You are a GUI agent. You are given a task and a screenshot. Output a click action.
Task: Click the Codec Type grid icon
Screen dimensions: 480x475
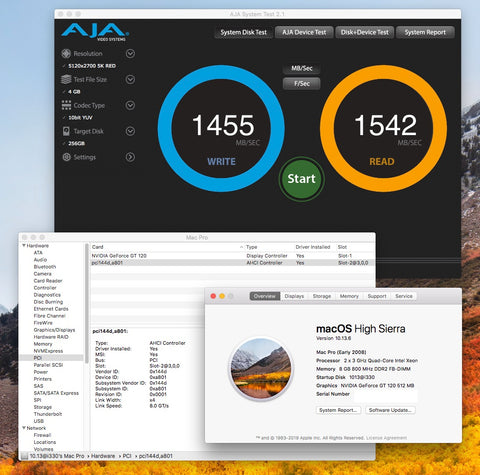[66, 105]
